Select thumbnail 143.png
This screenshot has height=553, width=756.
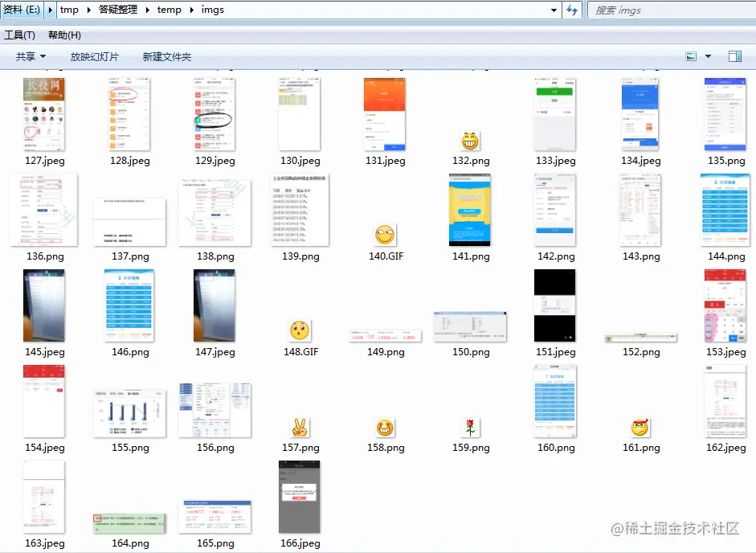tap(640, 210)
